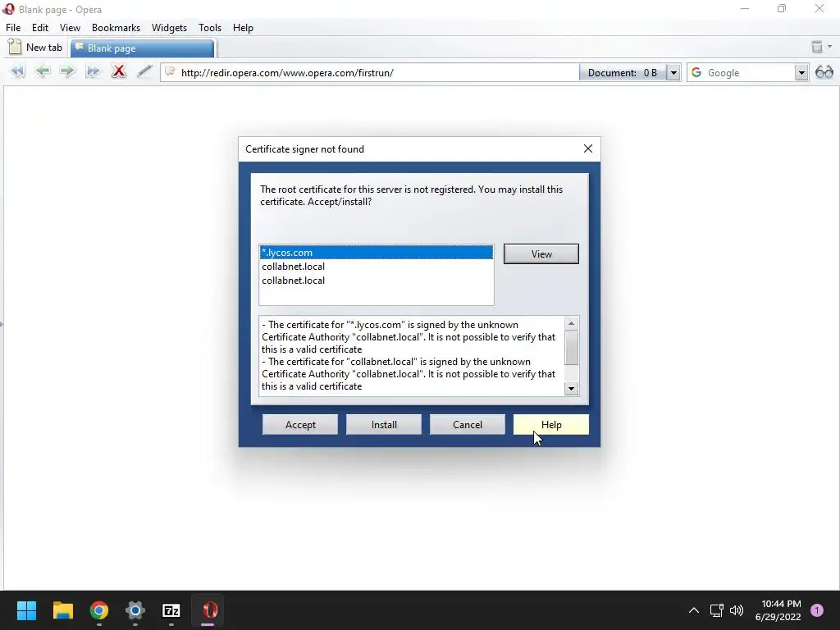Select last collabnet.local certificate entry
This screenshot has height=630, width=840.
[376, 281]
